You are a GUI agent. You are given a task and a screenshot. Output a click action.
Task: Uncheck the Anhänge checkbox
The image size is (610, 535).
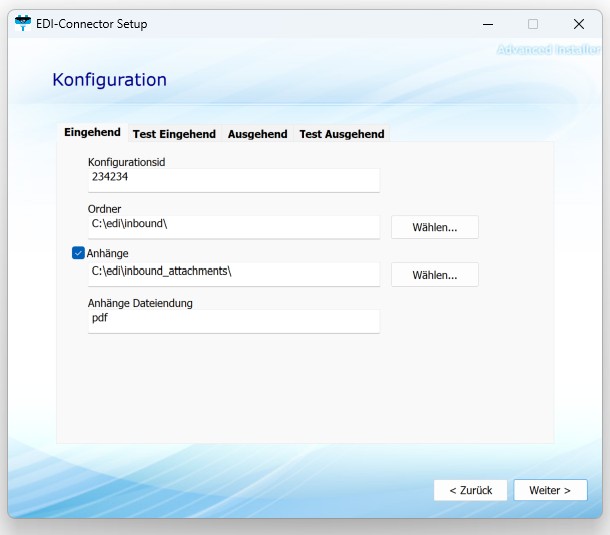coord(78,253)
